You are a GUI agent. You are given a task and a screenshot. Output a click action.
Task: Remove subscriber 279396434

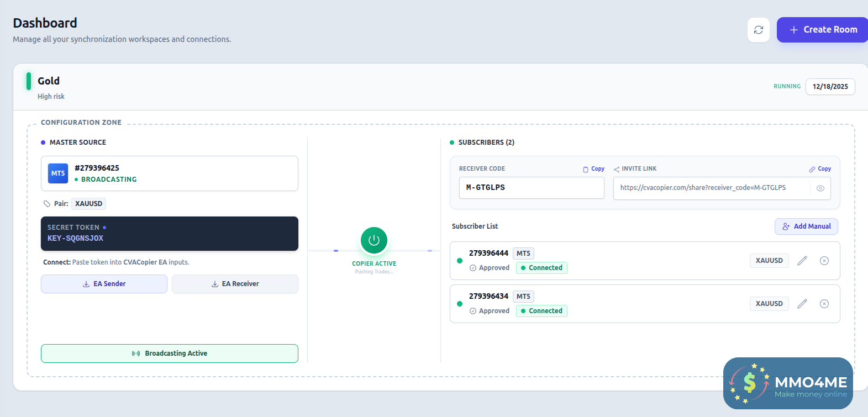tap(824, 304)
